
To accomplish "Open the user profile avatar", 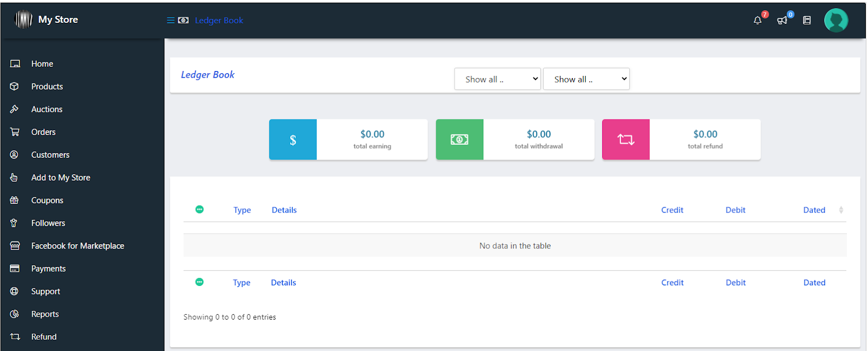I will point(836,20).
